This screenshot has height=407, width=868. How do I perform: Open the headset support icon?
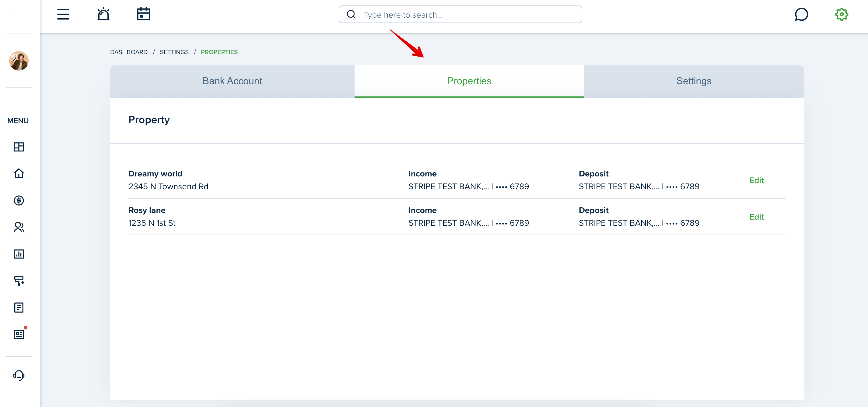click(19, 375)
